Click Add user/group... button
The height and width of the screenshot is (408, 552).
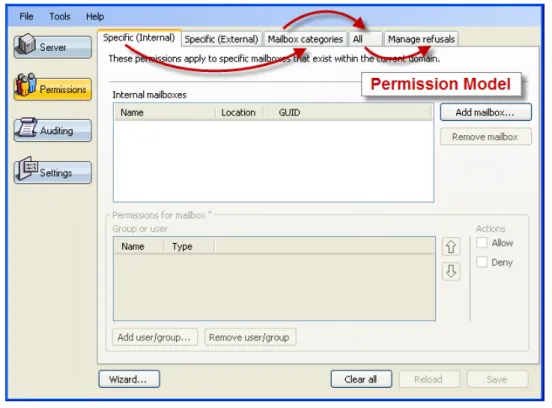(155, 337)
